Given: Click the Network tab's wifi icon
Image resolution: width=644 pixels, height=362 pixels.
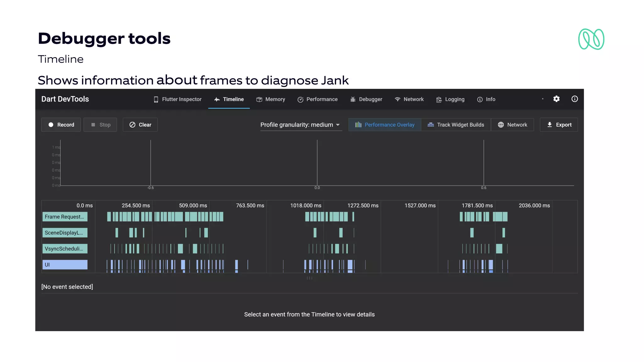Looking at the screenshot, I should tap(397, 99).
